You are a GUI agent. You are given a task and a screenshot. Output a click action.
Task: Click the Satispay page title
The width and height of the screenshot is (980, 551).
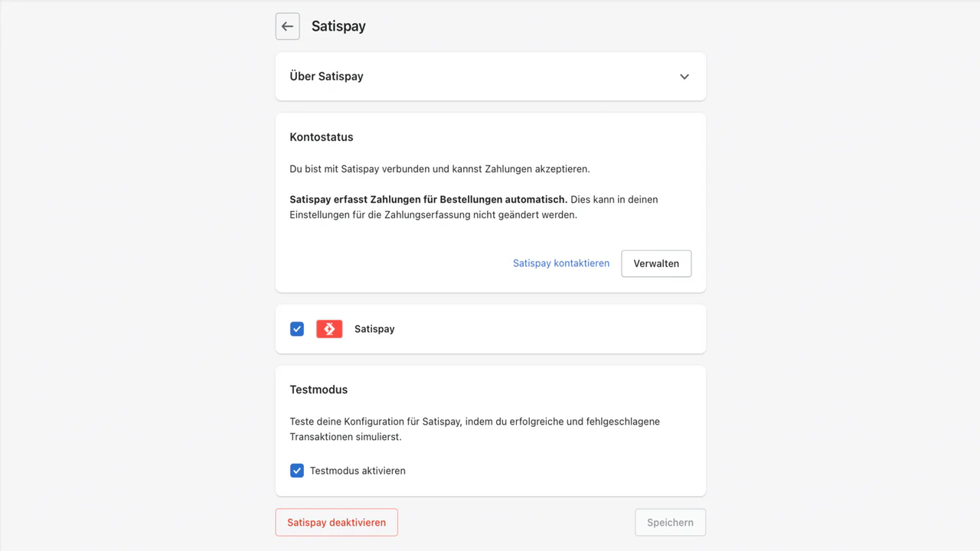[x=338, y=26]
